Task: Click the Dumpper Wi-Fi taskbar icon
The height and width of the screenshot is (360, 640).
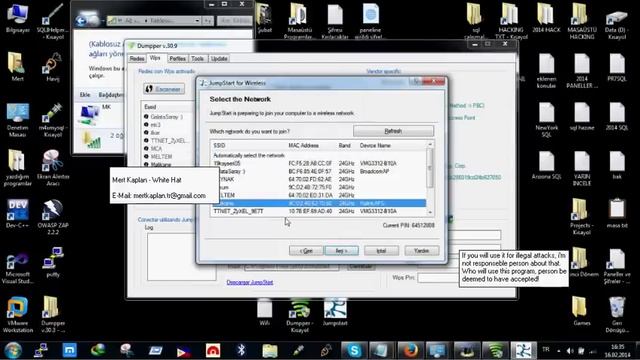Action: tap(496, 350)
